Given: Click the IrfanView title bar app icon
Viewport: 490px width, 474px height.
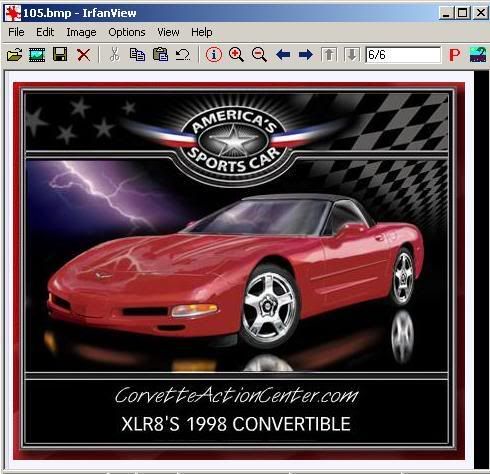Looking at the screenshot, I should tap(12, 13).
